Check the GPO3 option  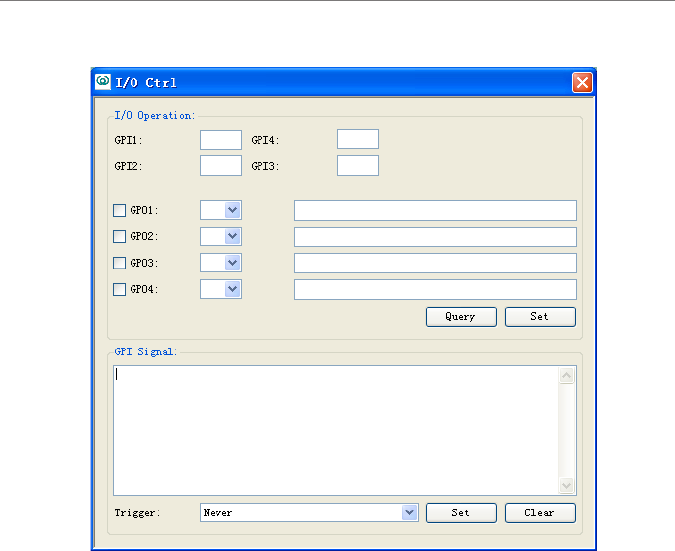(x=119, y=263)
